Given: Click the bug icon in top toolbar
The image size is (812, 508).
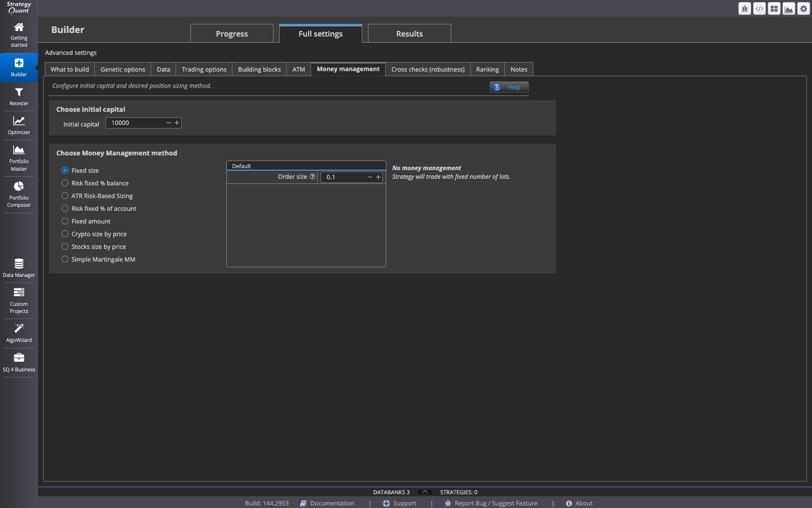Looking at the screenshot, I should (745, 9).
